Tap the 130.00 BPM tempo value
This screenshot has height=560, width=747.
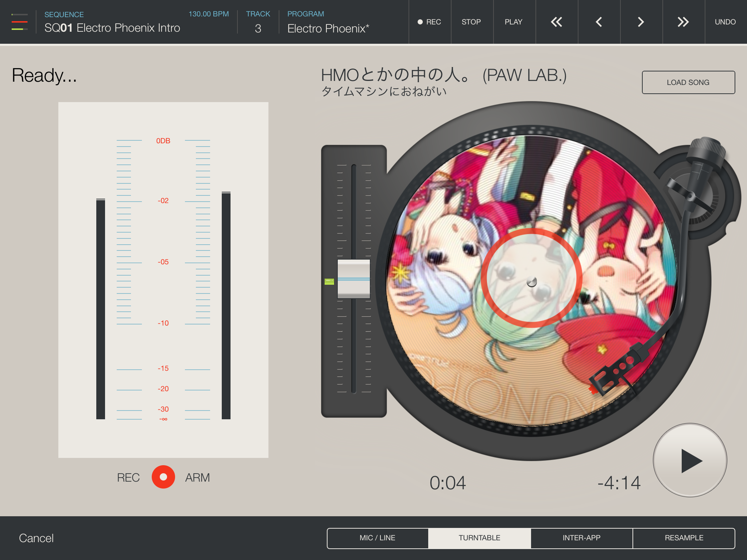209,14
